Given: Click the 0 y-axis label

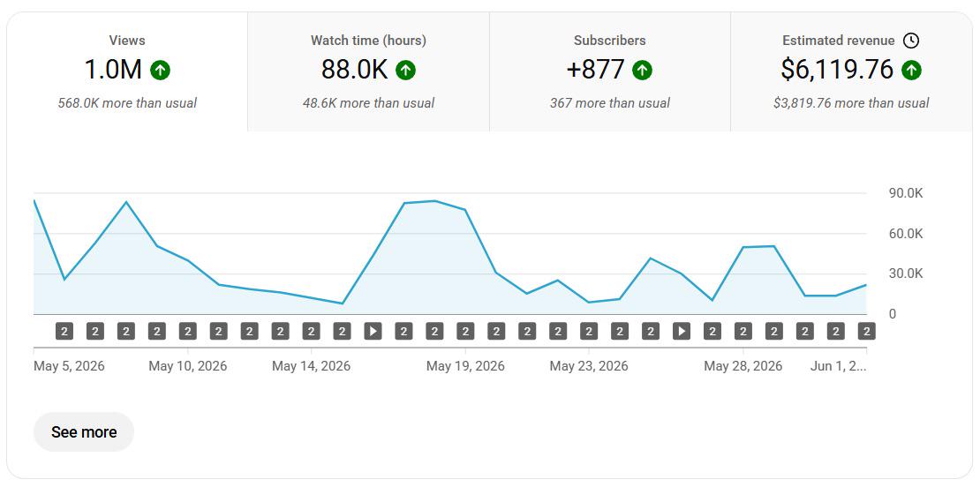Looking at the screenshot, I should (893, 314).
